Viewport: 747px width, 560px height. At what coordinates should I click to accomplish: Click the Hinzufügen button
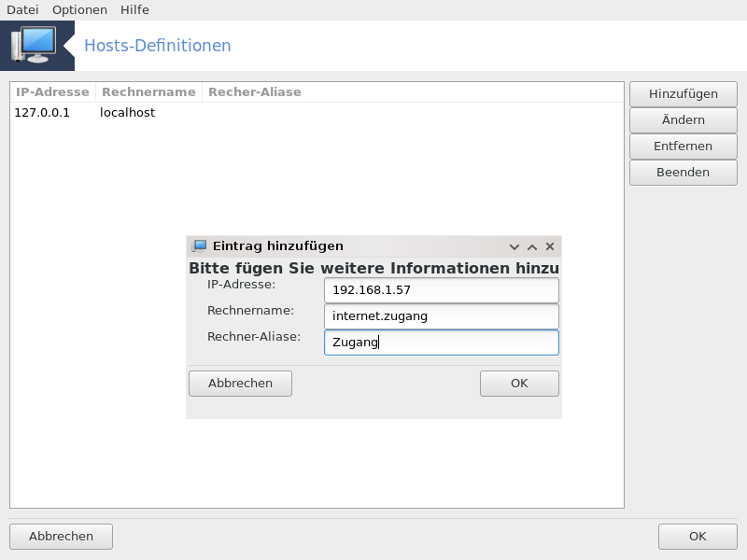coord(684,94)
